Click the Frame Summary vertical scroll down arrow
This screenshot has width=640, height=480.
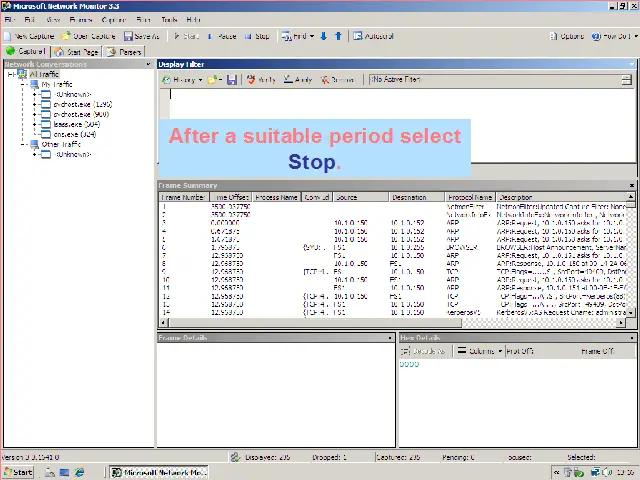point(631,313)
